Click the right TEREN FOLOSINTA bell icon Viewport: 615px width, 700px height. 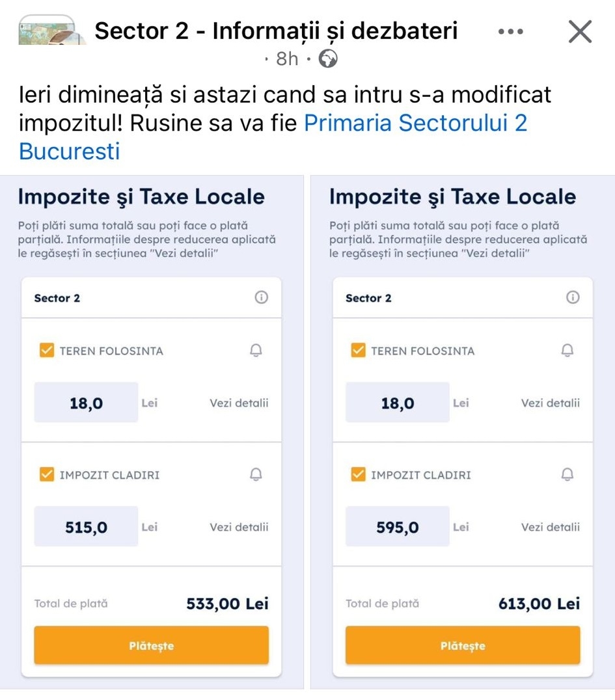[x=567, y=351]
